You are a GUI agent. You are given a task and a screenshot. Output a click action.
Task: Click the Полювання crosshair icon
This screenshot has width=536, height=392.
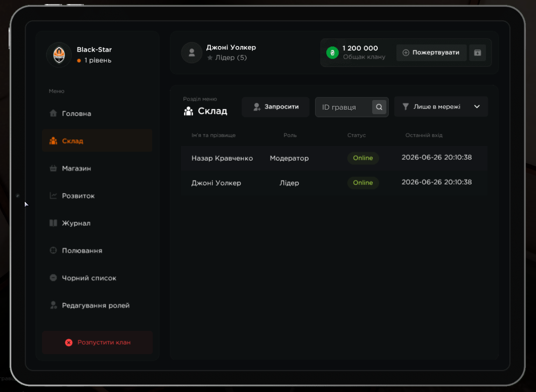pyautogui.click(x=53, y=250)
